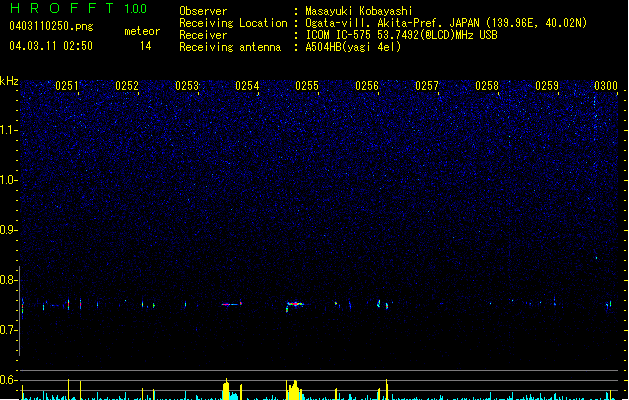This screenshot has height=400, width=629.
Task: Click the 0259 time marker
Action: tap(547, 86)
